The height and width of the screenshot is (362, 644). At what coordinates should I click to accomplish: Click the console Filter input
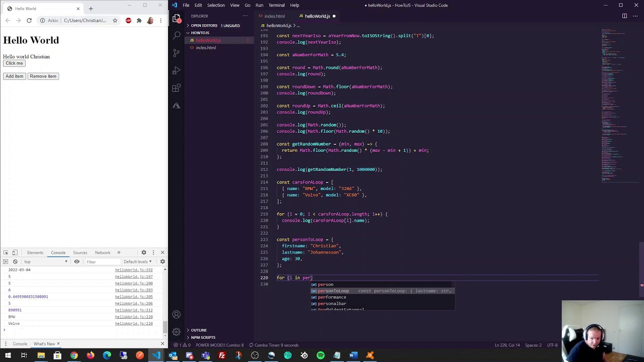pos(102,261)
